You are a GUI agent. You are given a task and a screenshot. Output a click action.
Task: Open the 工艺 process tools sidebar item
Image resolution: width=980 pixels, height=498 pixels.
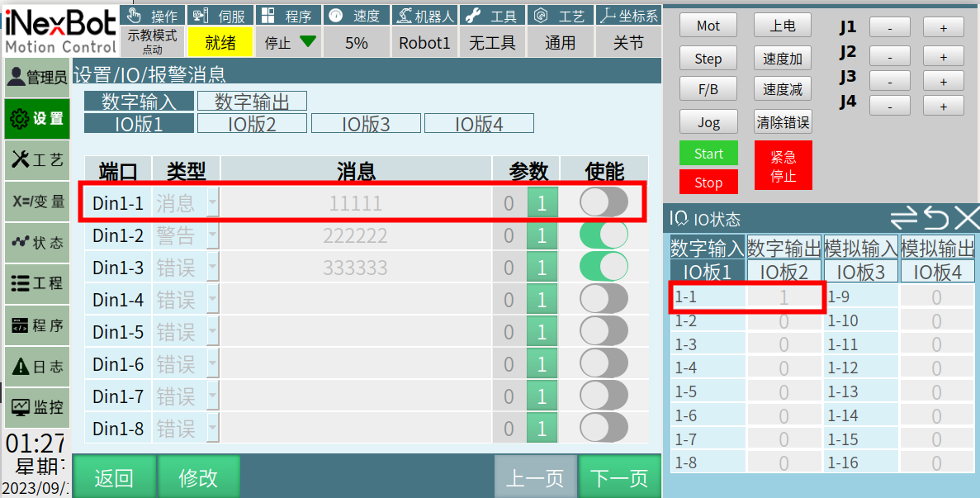(x=37, y=160)
